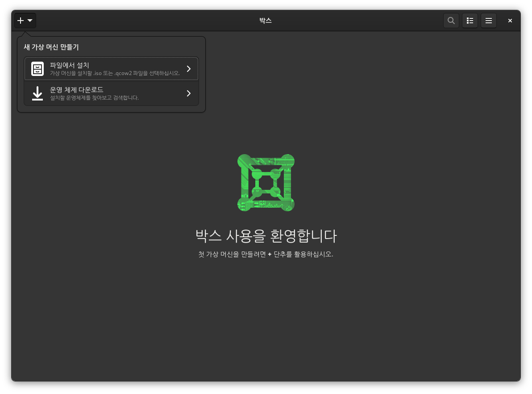Select 운영 체제 다운로드 option
This screenshot has height=394, width=532.
pyautogui.click(x=111, y=93)
